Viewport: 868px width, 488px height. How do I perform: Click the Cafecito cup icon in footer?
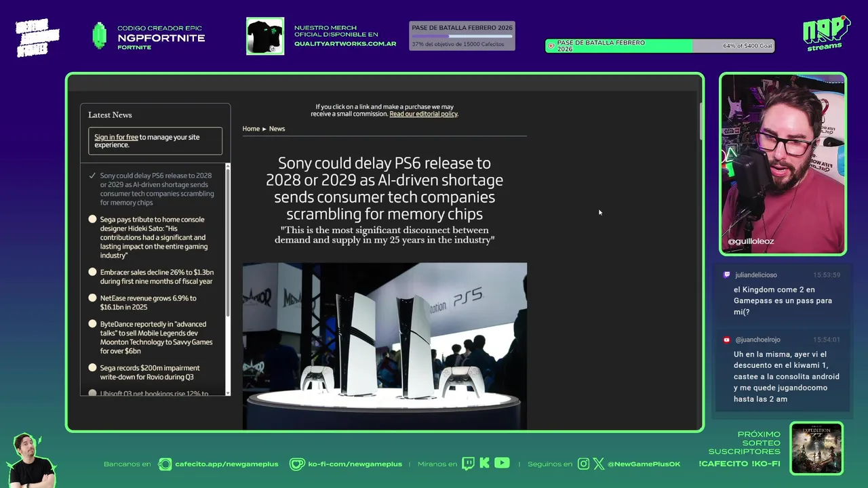tap(165, 464)
